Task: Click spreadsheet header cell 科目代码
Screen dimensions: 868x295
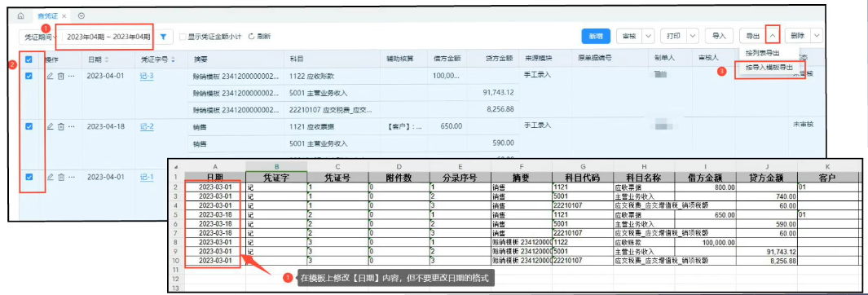Action: point(583,177)
